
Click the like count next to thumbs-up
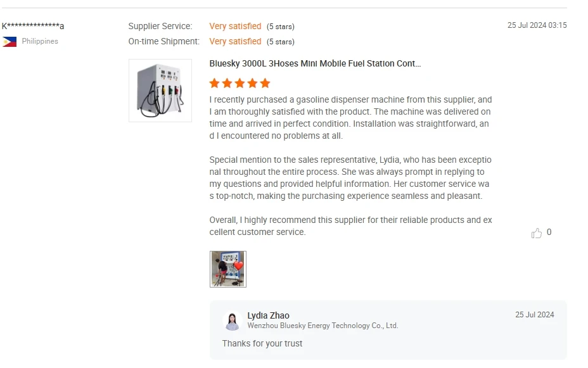coord(549,232)
